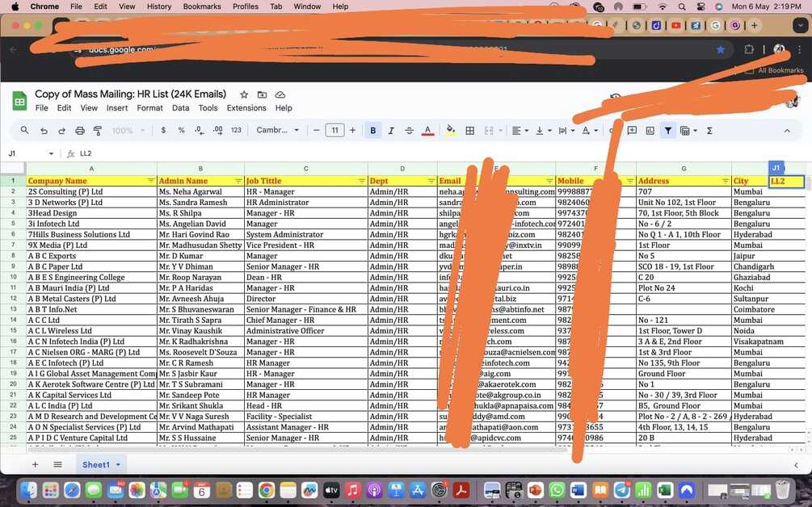Viewport: 812px width, 507px height.
Task: Increase the font size
Action: tap(352, 130)
